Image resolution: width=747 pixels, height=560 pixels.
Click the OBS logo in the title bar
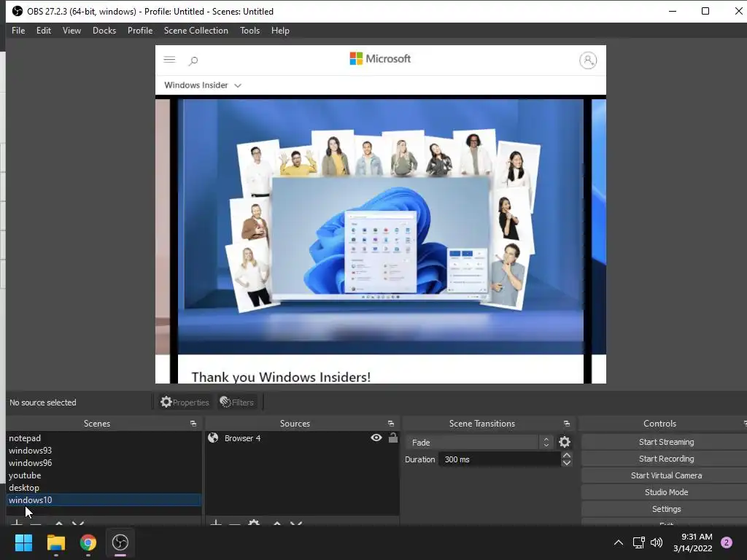18,11
